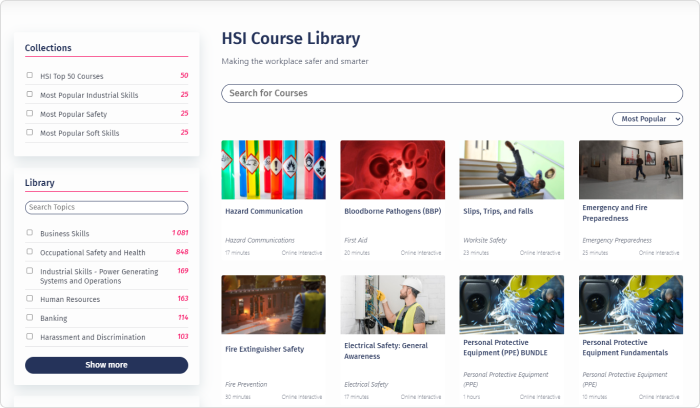This screenshot has height=408, width=700.
Task: Click the Slips, Trips, and Falls title
Action: coord(498,211)
